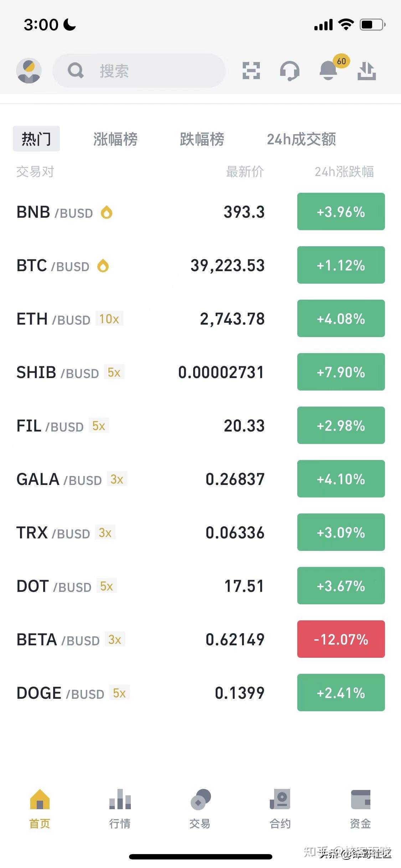Open the 交易 trade tab icon

(x=200, y=800)
